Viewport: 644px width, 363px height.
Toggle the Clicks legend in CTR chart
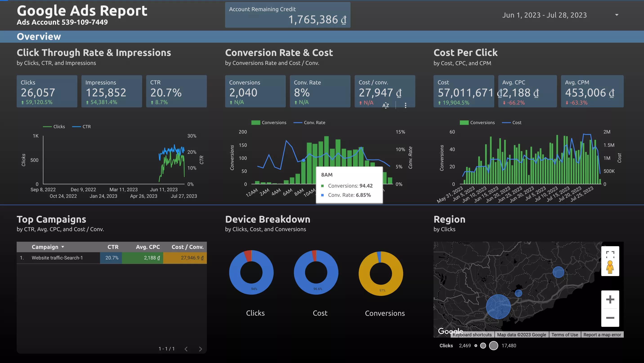[x=54, y=127]
